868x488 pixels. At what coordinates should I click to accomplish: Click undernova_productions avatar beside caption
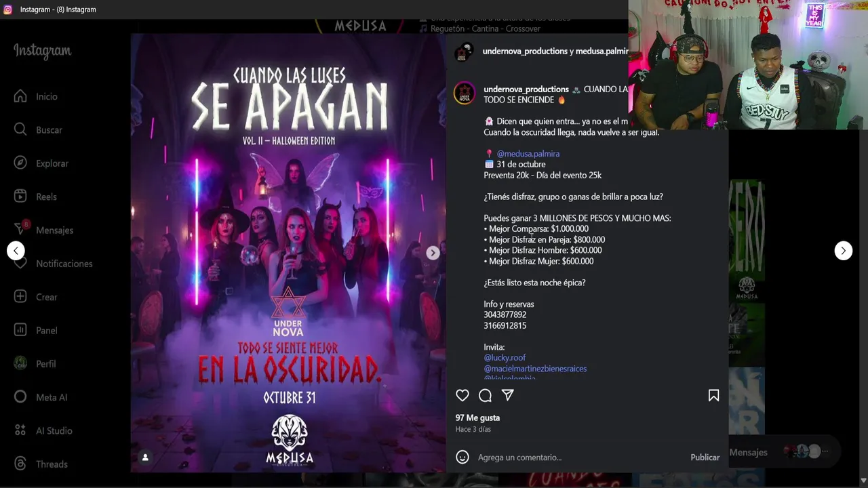click(465, 94)
